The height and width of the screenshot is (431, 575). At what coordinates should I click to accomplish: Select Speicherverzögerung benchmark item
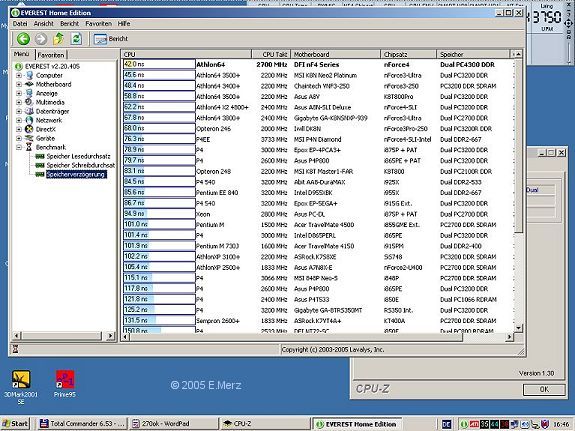[x=76, y=174]
